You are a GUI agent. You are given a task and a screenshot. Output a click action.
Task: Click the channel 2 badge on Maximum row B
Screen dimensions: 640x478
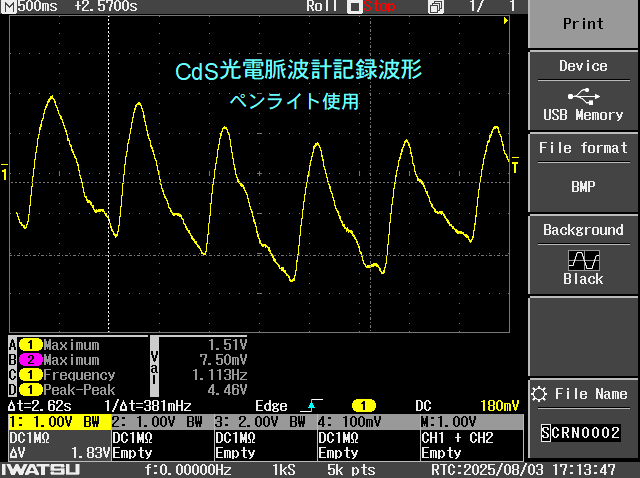30,360
